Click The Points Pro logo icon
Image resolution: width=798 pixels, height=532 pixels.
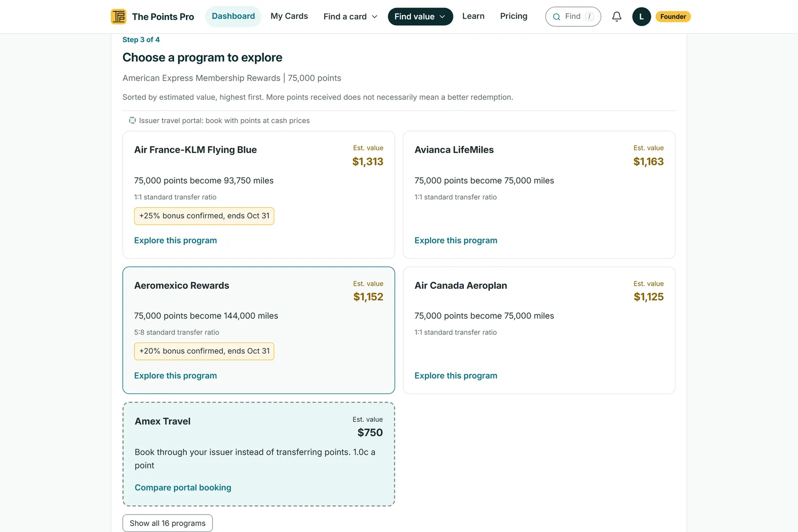119,16
